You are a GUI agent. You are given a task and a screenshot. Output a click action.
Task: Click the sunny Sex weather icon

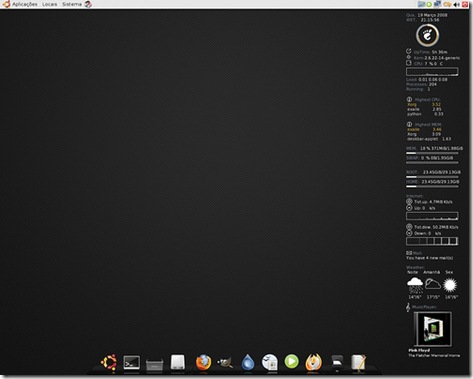450,285
